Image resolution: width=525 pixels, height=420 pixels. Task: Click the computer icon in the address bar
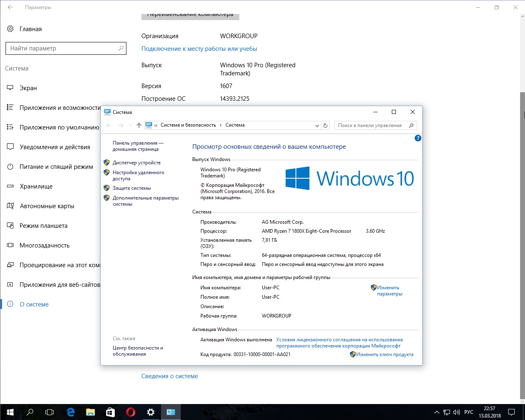coord(149,125)
